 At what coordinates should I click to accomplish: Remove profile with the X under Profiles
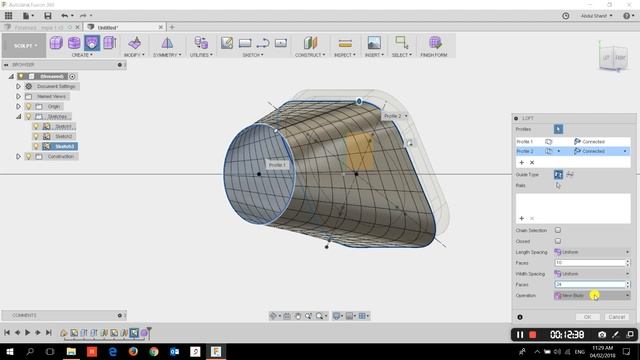532,162
